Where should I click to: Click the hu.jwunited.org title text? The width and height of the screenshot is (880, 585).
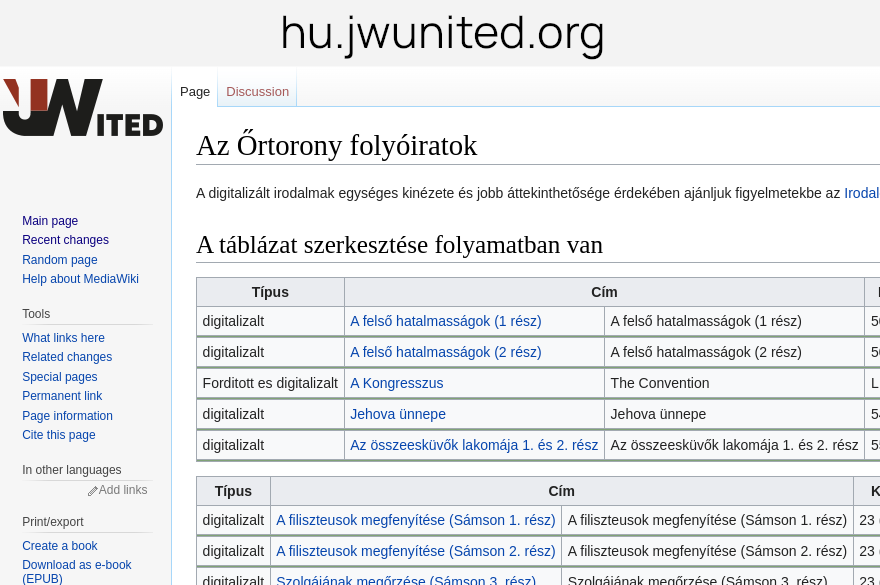coord(442,34)
